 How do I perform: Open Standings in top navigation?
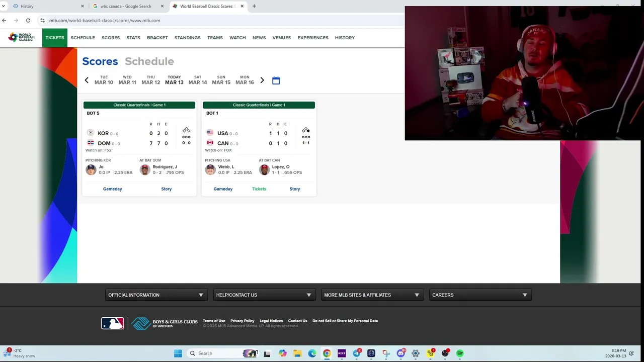[187, 38]
